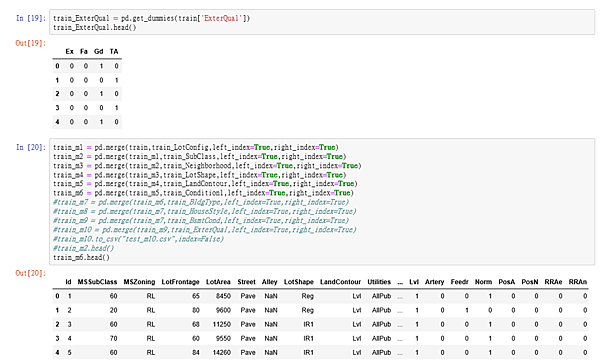Click the ellipsis truncated columns header
600x364 pixels.
[x=400, y=282]
